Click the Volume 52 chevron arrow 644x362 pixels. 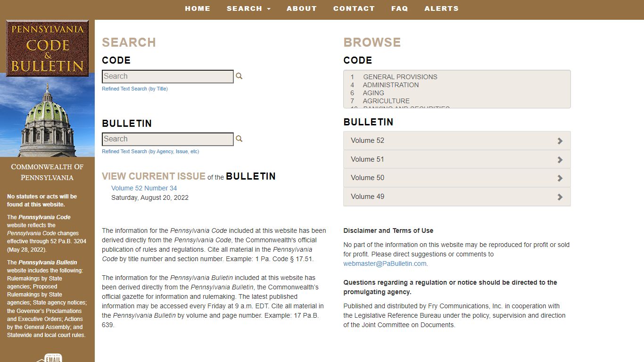click(560, 141)
